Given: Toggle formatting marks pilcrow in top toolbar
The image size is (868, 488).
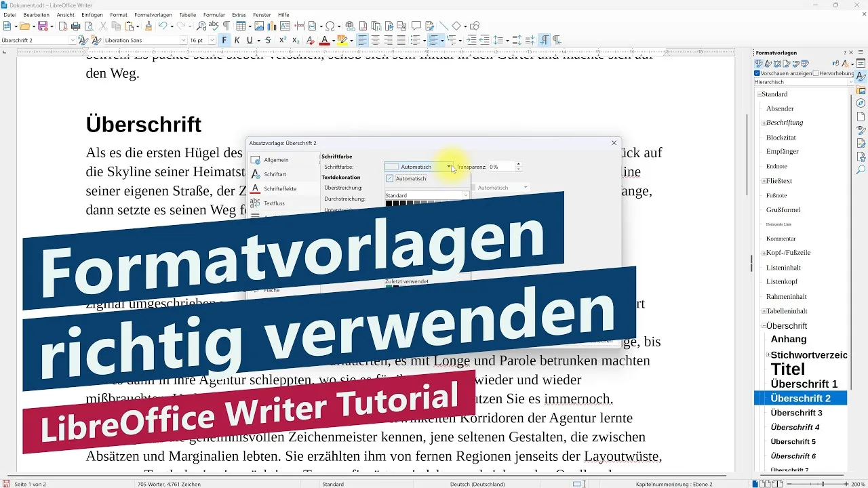Looking at the screenshot, I should point(226,26).
